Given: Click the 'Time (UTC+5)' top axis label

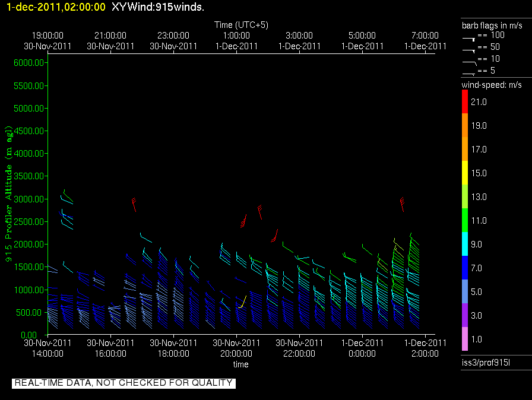Looking at the screenshot, I should 241,25.
